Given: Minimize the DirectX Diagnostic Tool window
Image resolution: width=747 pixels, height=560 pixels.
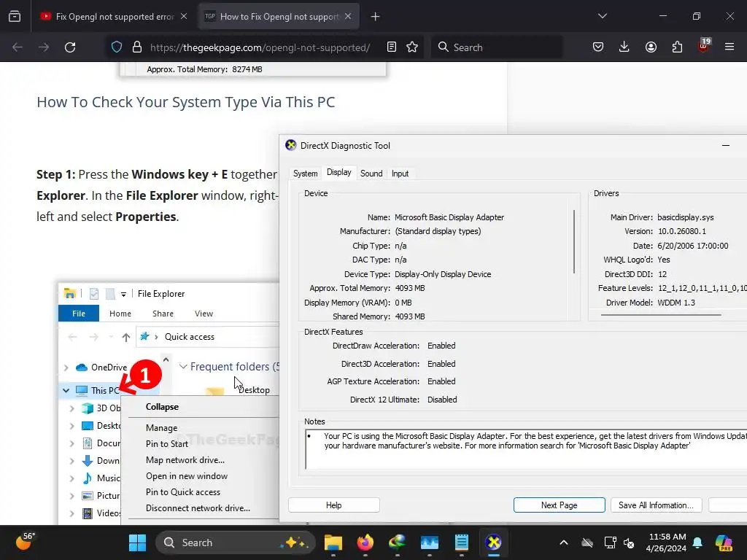Looking at the screenshot, I should (x=726, y=146).
